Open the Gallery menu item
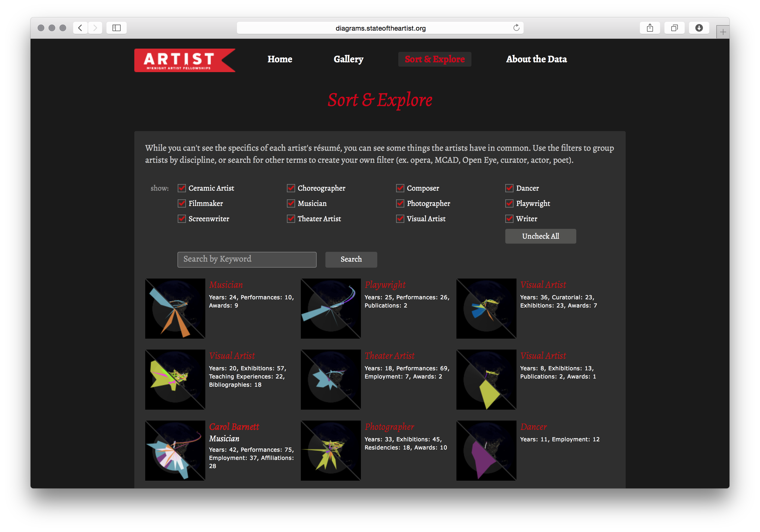760x532 pixels. pyautogui.click(x=348, y=59)
